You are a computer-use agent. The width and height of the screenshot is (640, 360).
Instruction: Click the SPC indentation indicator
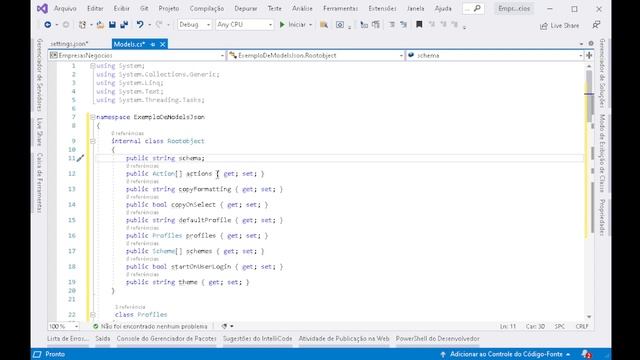coord(560,327)
